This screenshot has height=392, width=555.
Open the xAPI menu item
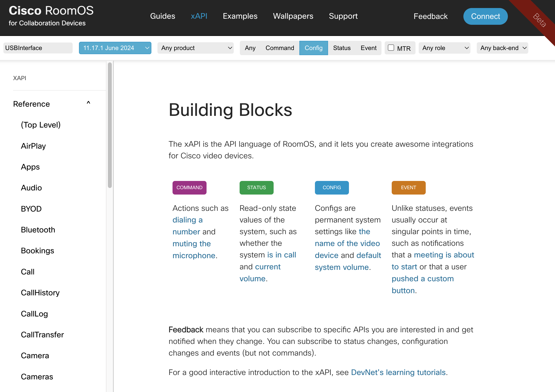[x=199, y=16]
